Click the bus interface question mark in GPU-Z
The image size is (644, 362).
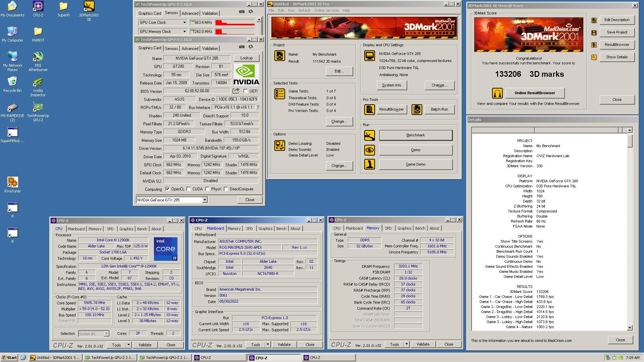pyautogui.click(x=258, y=107)
